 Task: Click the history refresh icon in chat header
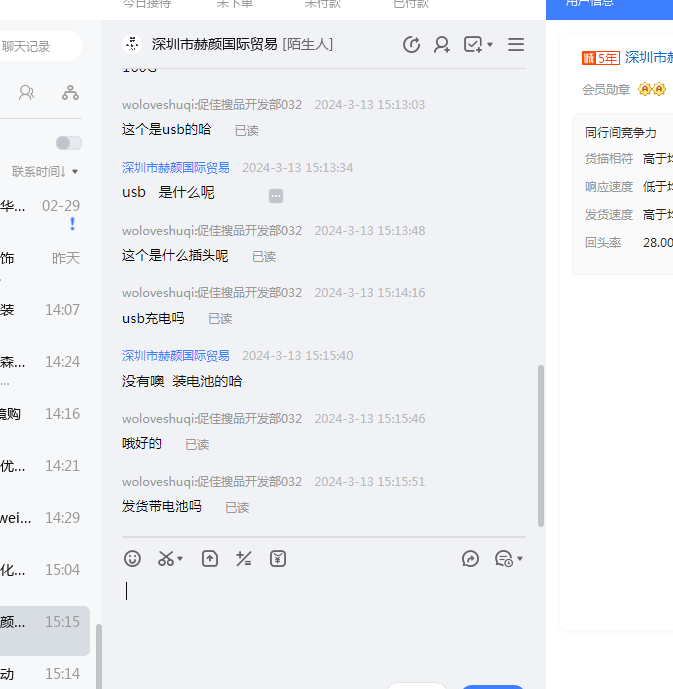pyautogui.click(x=411, y=45)
